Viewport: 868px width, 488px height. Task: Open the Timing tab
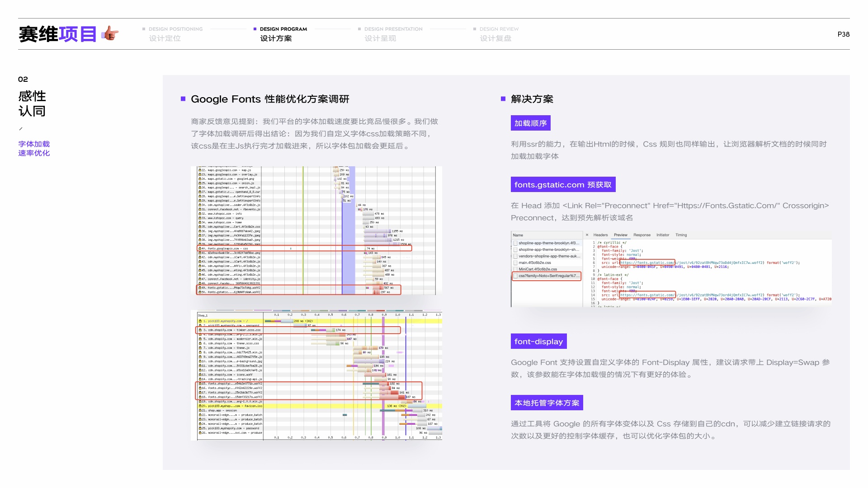point(681,235)
